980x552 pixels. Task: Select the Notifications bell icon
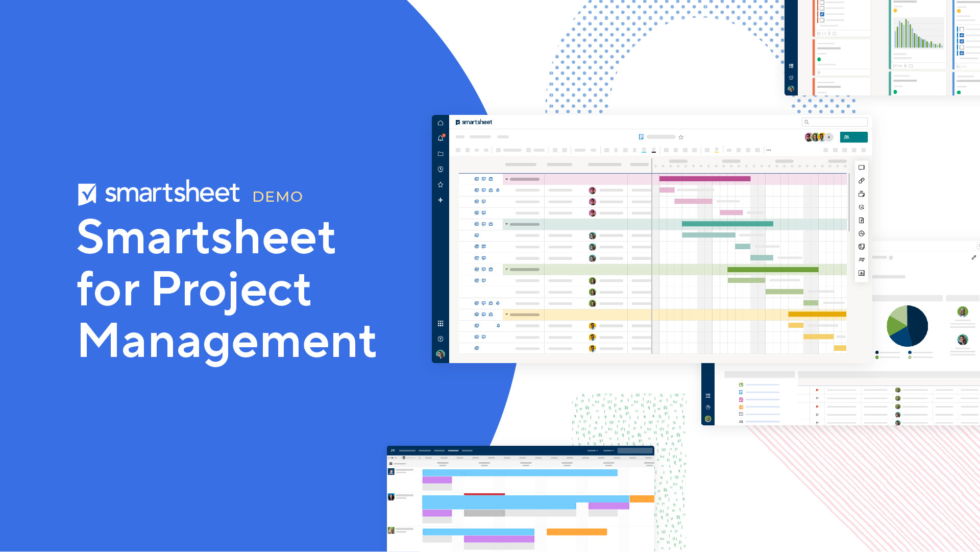click(441, 138)
